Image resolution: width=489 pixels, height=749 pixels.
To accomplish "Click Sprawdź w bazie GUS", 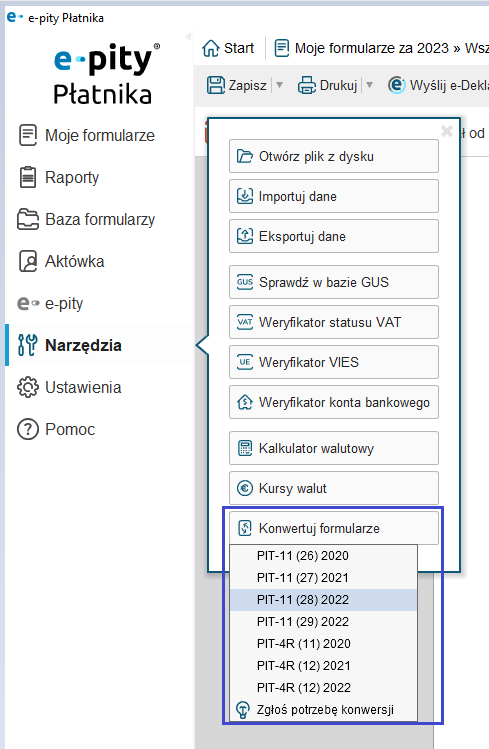I will [334, 282].
